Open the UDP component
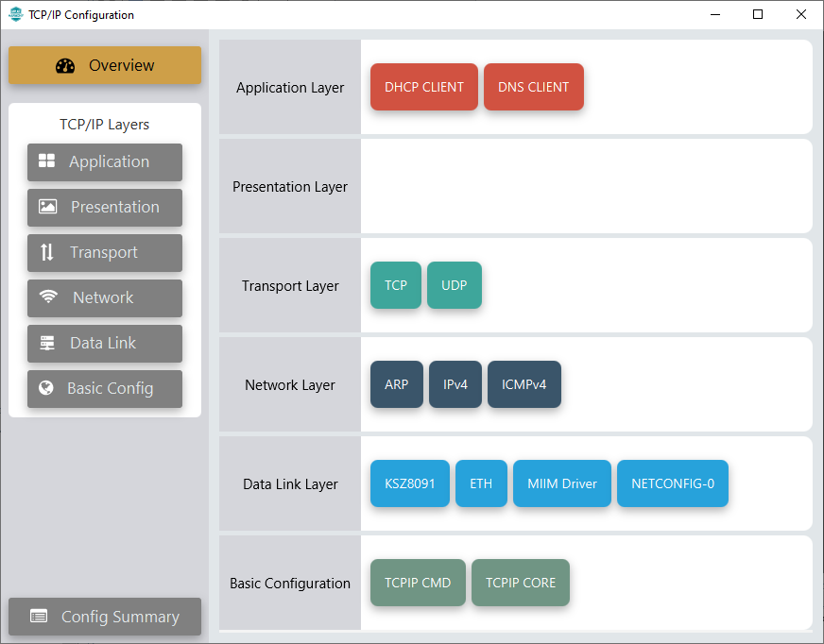Viewport: 824px width, 644px height. coord(454,285)
